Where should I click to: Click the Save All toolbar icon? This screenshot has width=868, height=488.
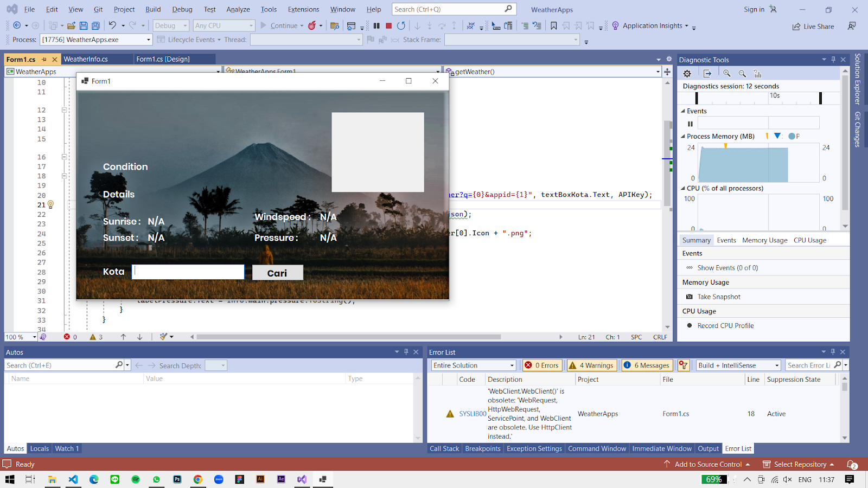pos(95,25)
